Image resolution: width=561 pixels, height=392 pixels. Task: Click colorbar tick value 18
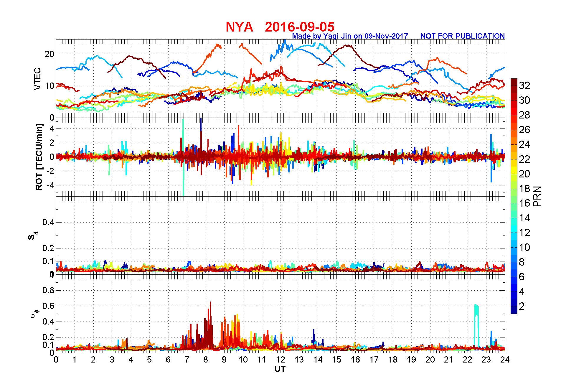click(x=524, y=189)
